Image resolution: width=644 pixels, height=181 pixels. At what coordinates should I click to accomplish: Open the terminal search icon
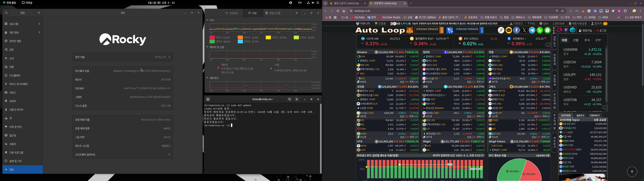tap(289, 99)
